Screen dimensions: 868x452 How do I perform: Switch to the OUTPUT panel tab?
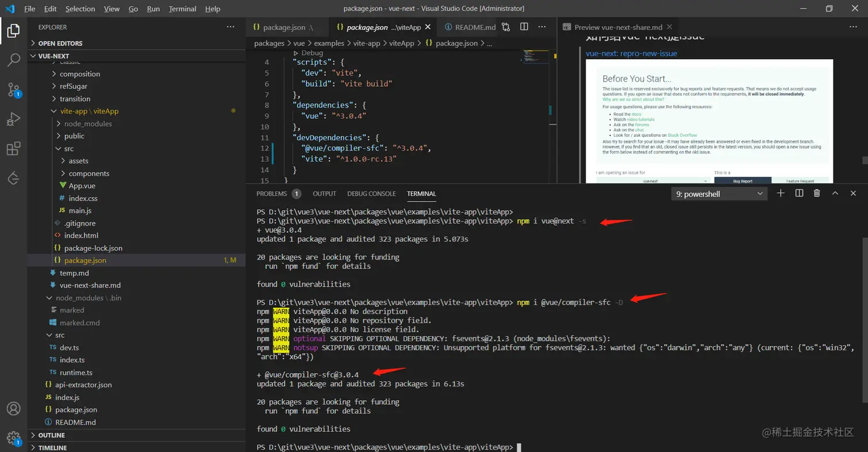tap(324, 194)
